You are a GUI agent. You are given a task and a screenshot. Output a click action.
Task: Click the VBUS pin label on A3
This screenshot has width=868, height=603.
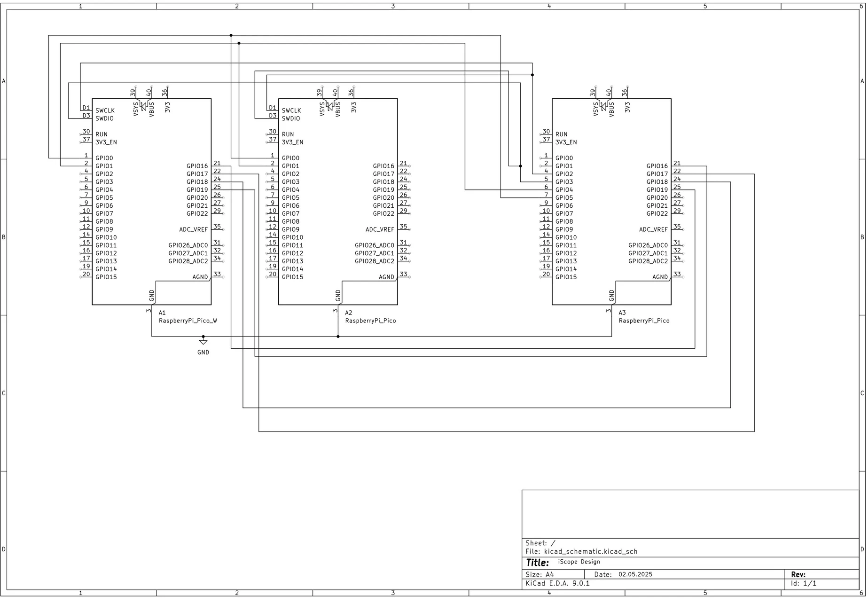point(612,109)
